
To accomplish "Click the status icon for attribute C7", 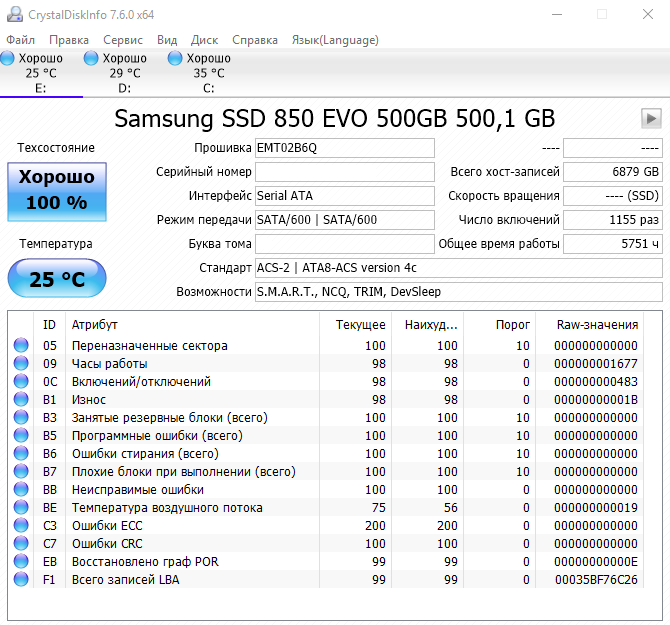I will [x=21, y=543].
